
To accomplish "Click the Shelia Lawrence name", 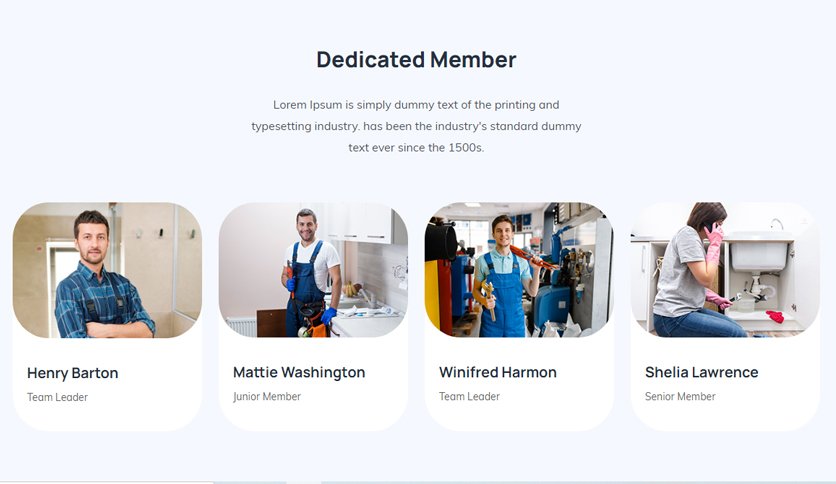I will pos(702,373).
